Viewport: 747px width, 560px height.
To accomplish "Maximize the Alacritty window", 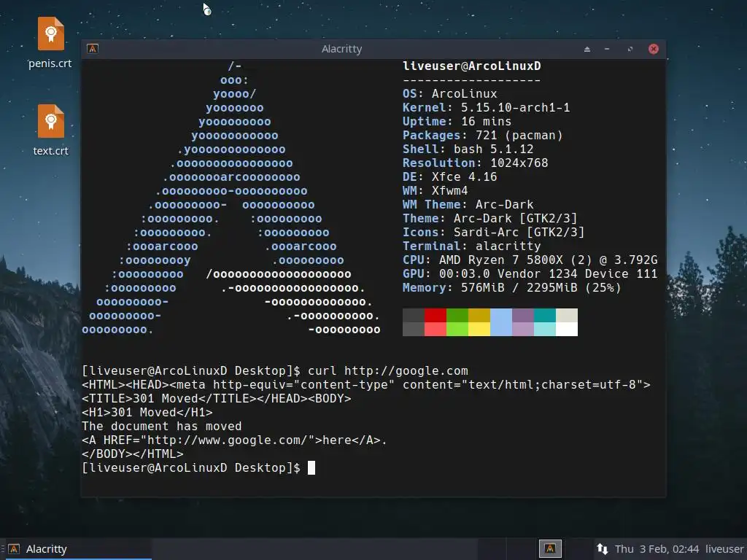I will [x=630, y=49].
